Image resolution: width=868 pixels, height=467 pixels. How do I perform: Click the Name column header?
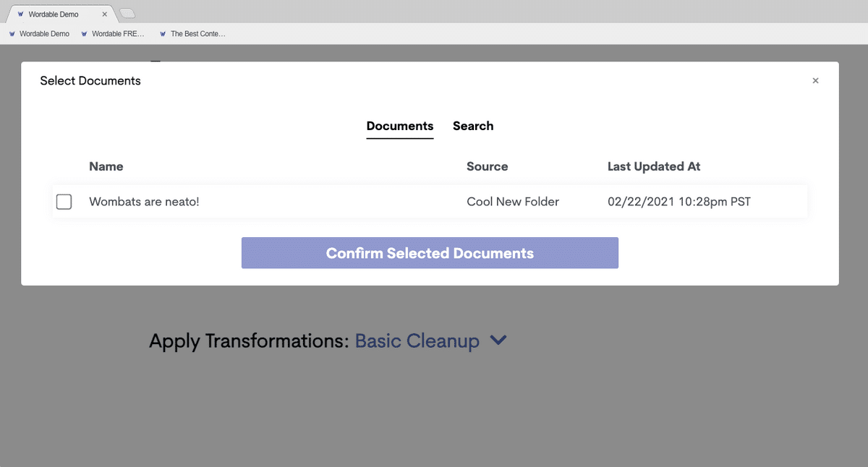106,166
